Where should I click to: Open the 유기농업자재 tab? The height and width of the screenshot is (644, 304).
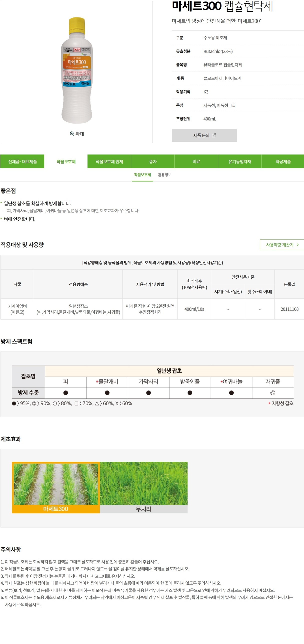240,161
